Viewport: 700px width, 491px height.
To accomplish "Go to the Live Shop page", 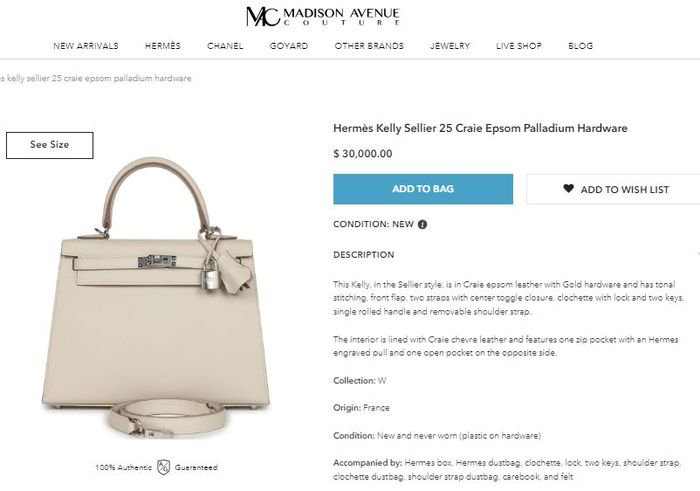I will click(519, 46).
